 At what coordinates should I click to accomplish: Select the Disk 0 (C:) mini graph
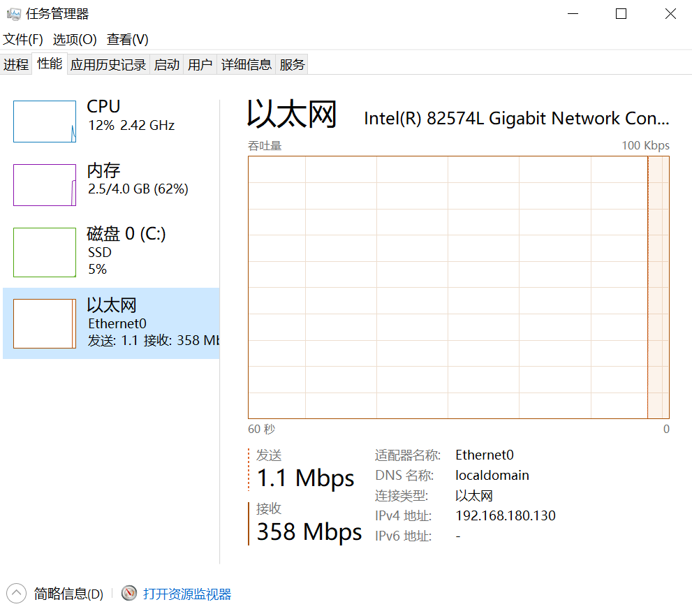coord(45,252)
